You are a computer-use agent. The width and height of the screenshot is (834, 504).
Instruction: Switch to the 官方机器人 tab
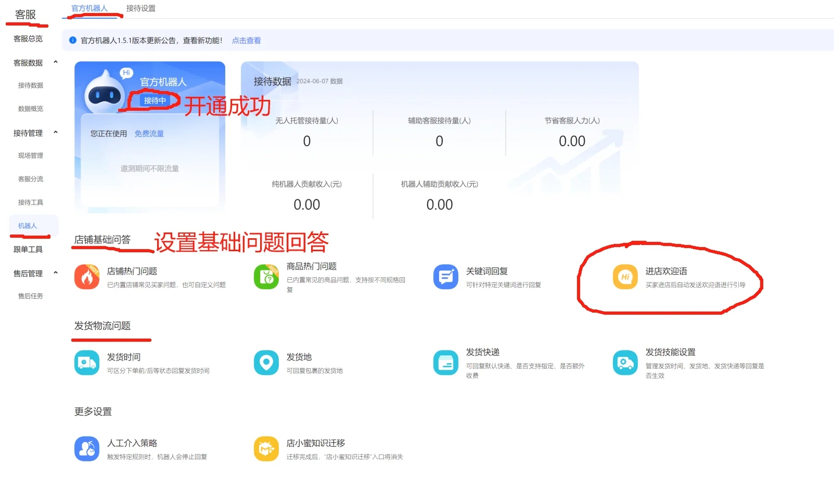click(x=89, y=8)
